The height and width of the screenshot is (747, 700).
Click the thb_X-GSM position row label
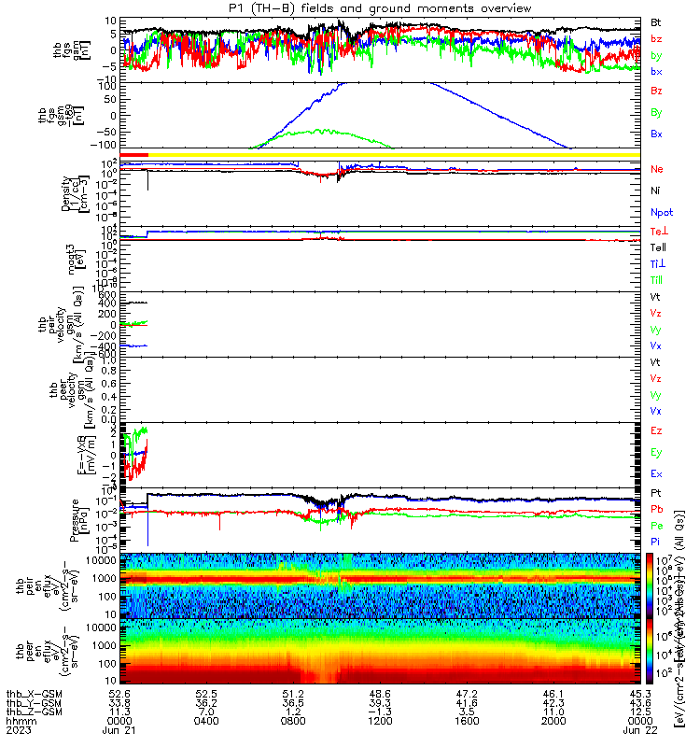click(34, 694)
